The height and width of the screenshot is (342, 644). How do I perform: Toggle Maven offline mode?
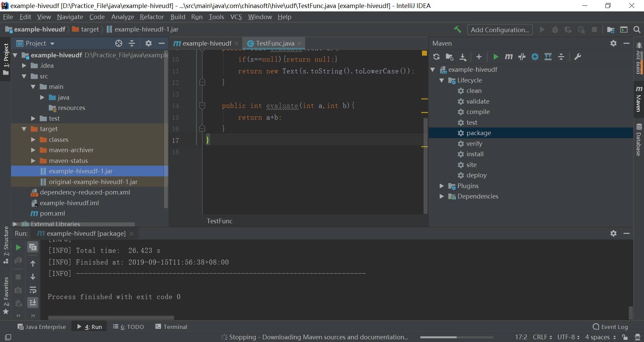[522, 57]
